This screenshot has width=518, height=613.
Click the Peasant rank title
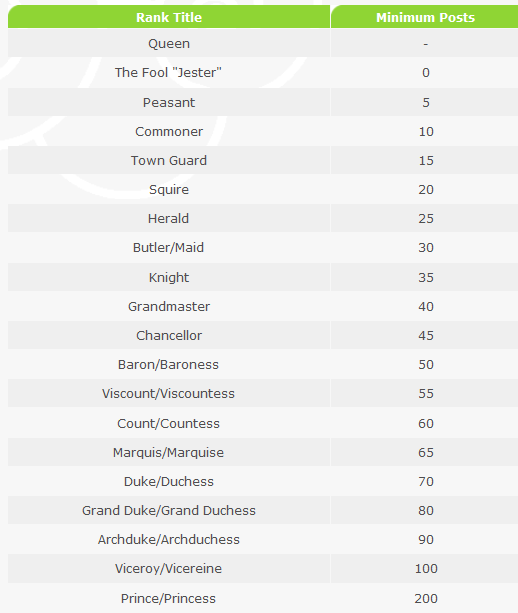pos(169,102)
